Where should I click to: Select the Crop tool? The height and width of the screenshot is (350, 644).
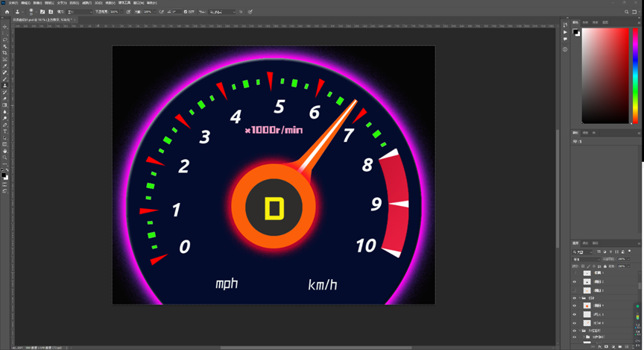pyautogui.click(x=5, y=53)
